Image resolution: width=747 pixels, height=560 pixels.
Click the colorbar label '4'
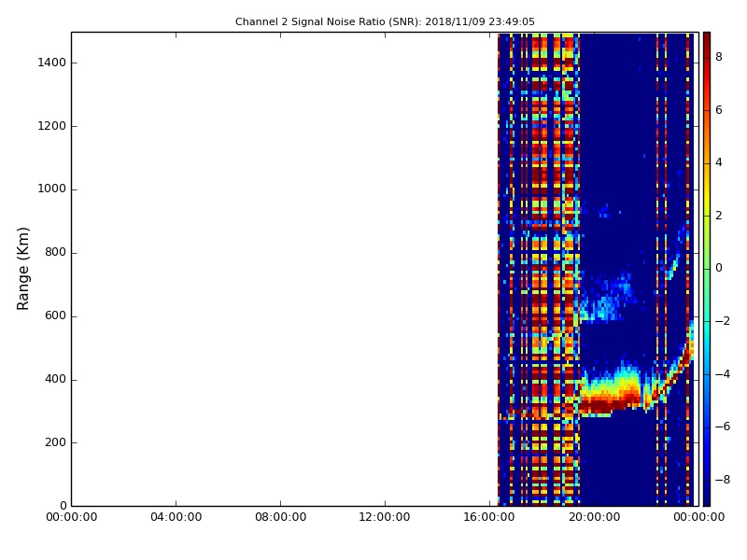[719, 162]
